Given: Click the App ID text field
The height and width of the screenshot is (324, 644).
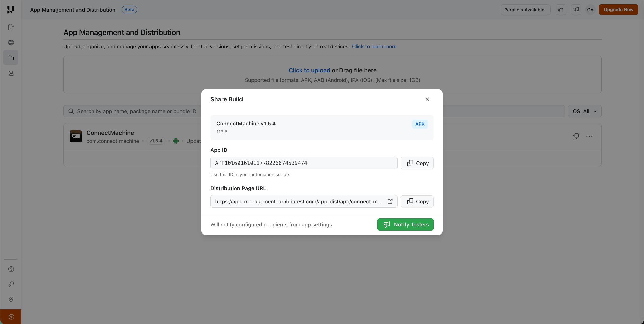Looking at the screenshot, I should (x=304, y=163).
